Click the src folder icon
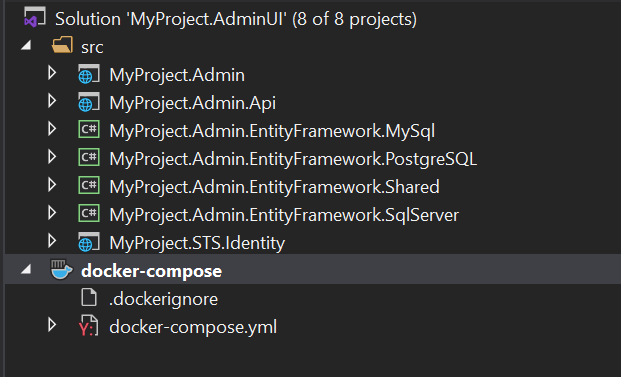The height and width of the screenshot is (377, 621). coord(62,45)
